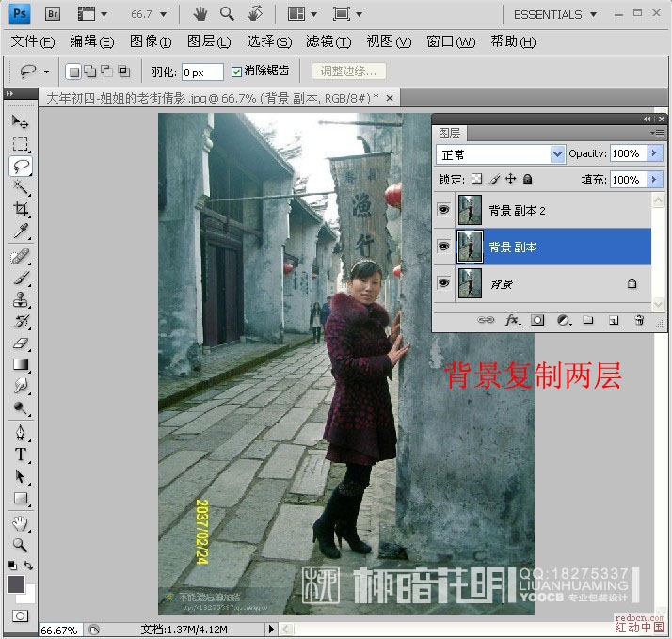
Task: Select the Horizontal Type tool
Action: tap(20, 455)
